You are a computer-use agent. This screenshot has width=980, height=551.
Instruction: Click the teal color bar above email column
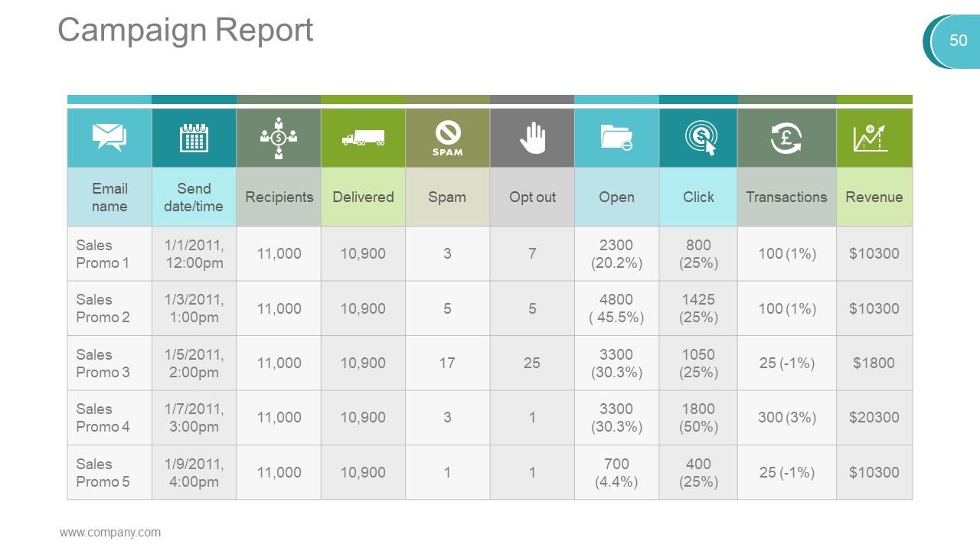click(109, 99)
